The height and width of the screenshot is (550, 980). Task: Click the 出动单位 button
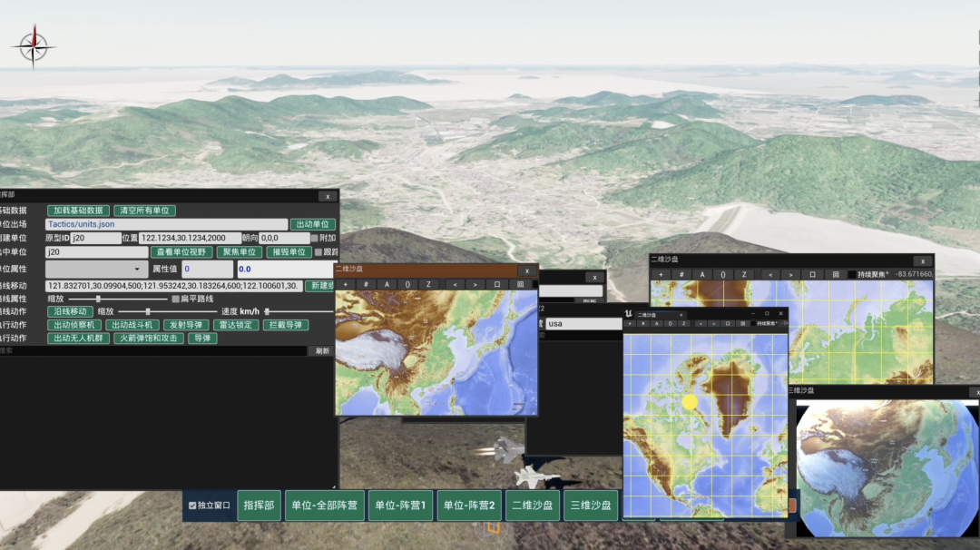[x=312, y=224]
